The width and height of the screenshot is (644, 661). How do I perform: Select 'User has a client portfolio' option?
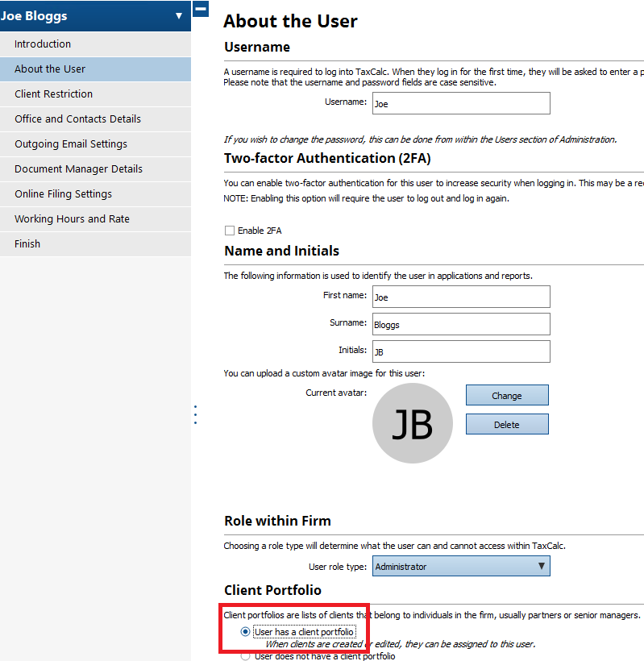[x=246, y=632]
